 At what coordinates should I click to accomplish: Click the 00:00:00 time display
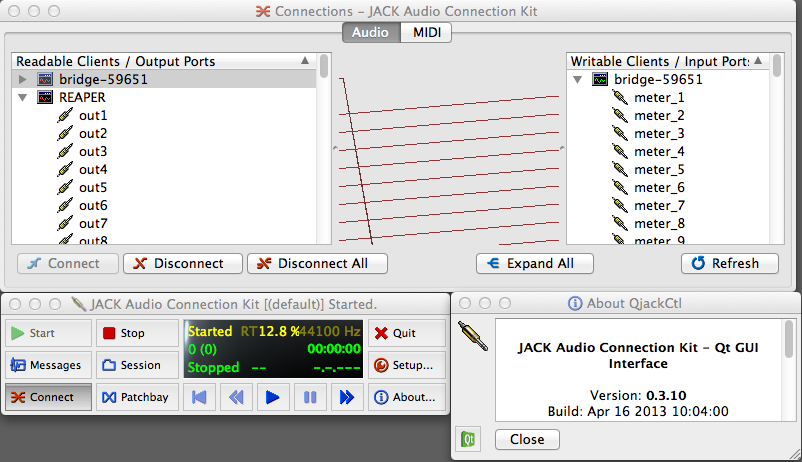334,349
